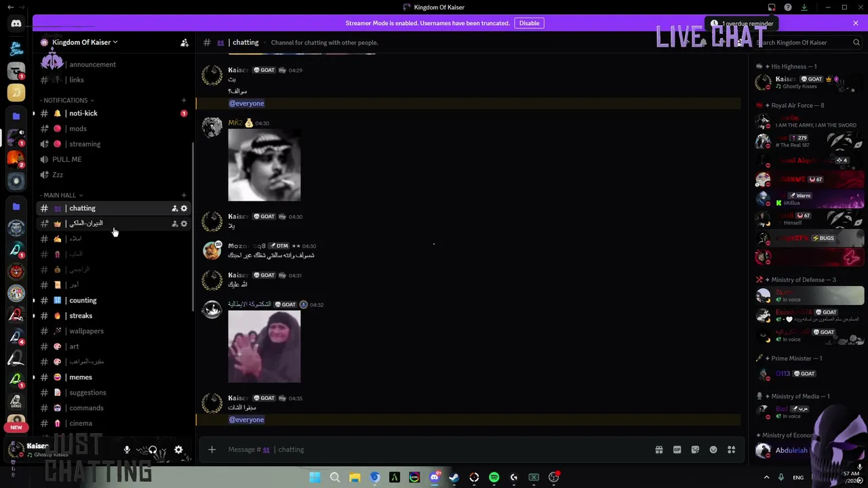
Task: Open the memes channel
Action: coord(113,378)
